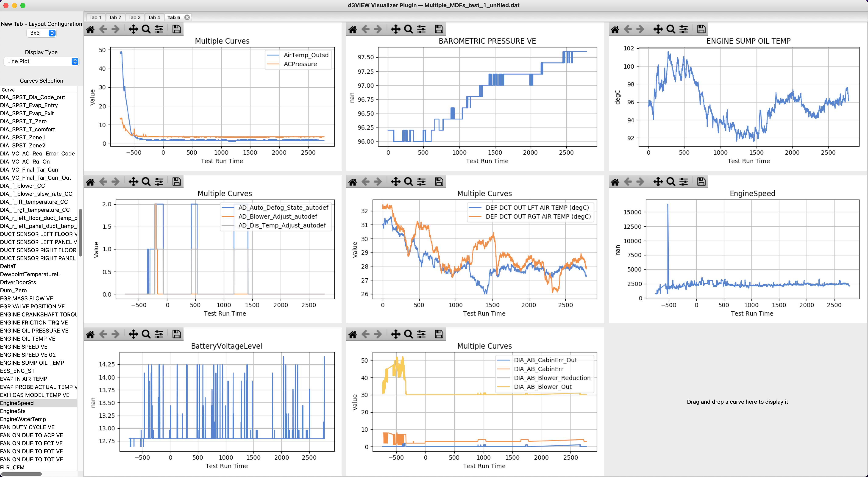This screenshot has width=868, height=477.
Task: Select Pan tool in AirTemp_Outsd plot toolbar
Action: (134, 29)
